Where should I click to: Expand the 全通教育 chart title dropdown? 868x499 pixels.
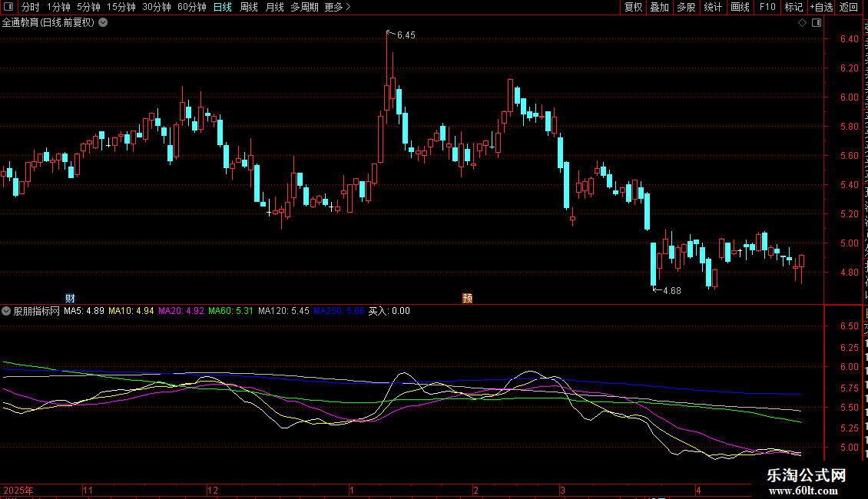[x=103, y=23]
